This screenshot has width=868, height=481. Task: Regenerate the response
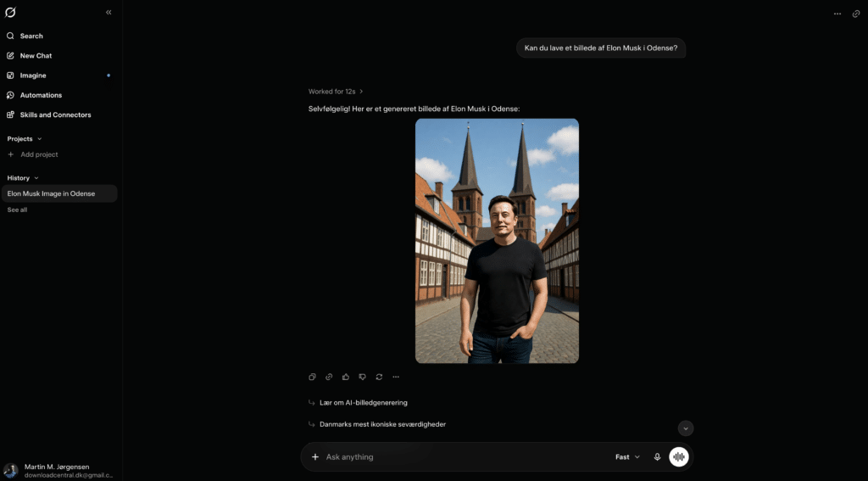(379, 377)
